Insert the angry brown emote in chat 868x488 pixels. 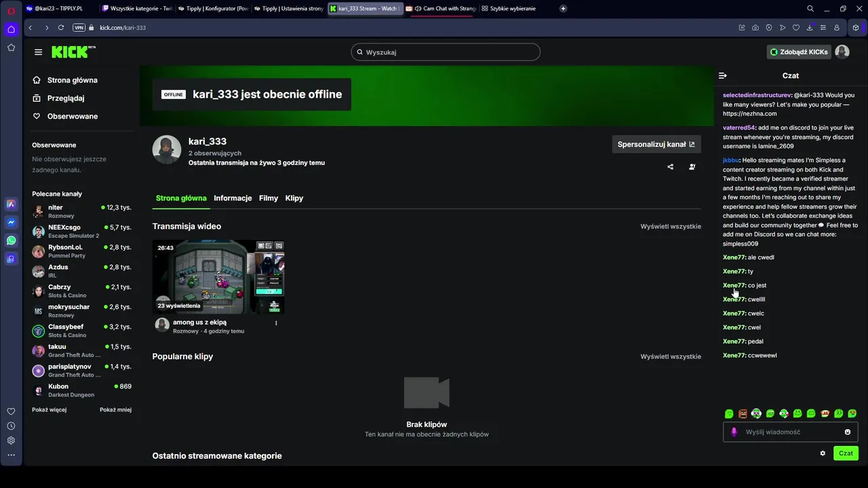click(743, 413)
